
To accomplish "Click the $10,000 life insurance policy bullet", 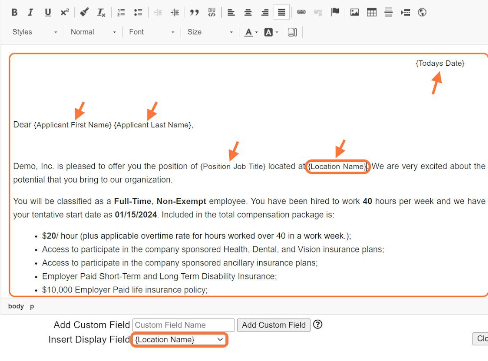I will tap(124, 290).
